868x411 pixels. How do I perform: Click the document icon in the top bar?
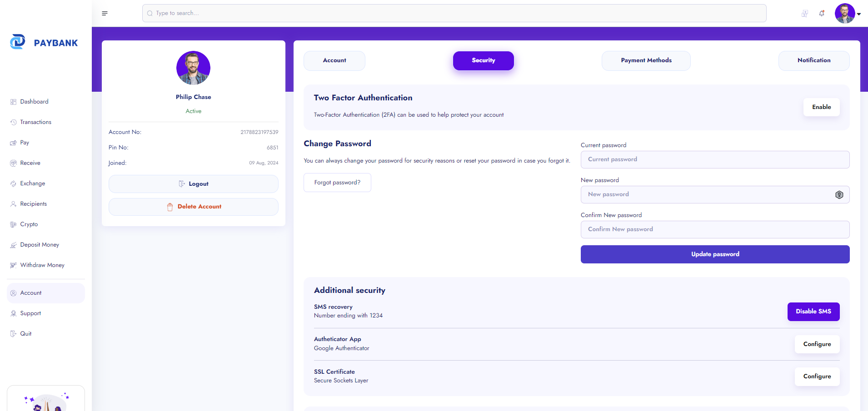[x=805, y=14]
